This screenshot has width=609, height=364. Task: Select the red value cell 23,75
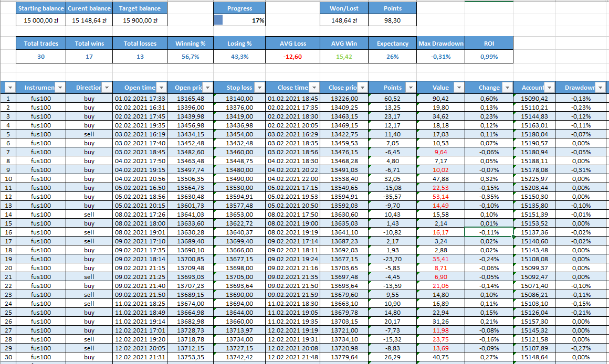(441, 339)
